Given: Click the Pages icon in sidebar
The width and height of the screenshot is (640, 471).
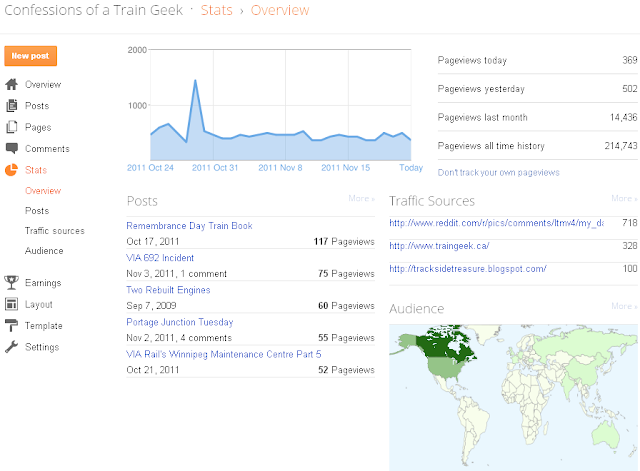Looking at the screenshot, I should [12, 127].
